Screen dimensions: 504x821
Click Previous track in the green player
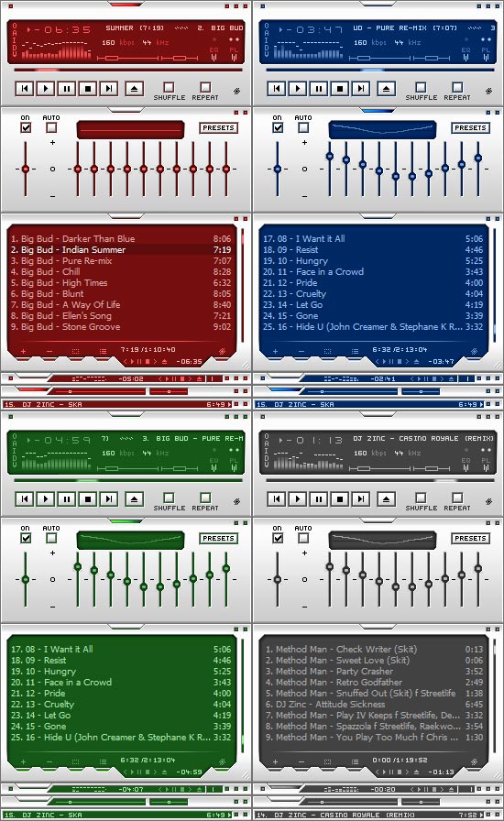[25, 499]
